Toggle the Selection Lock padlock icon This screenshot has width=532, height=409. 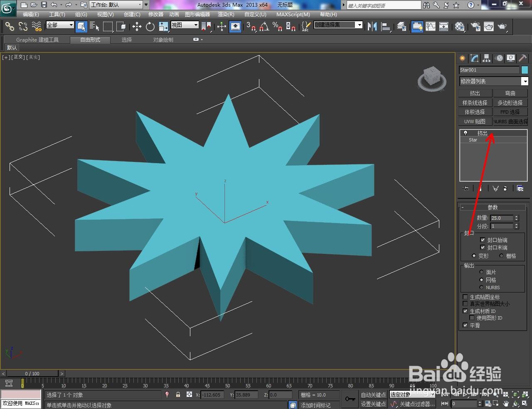178,394
